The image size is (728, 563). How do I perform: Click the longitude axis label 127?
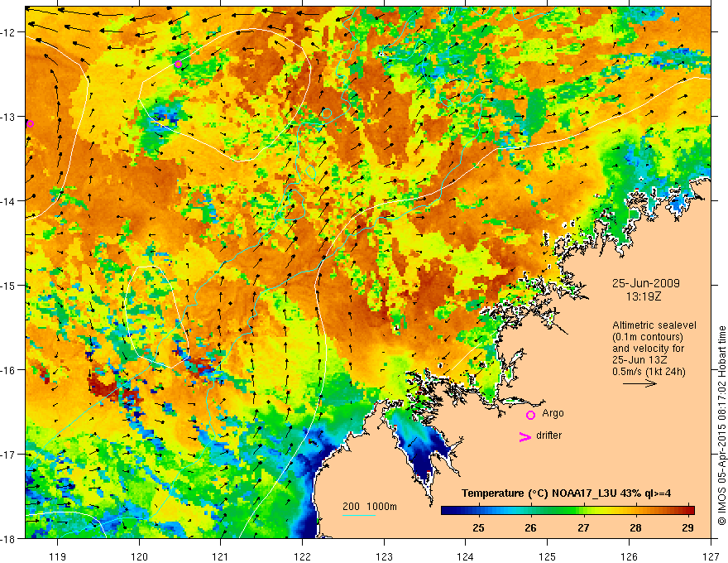(x=711, y=556)
